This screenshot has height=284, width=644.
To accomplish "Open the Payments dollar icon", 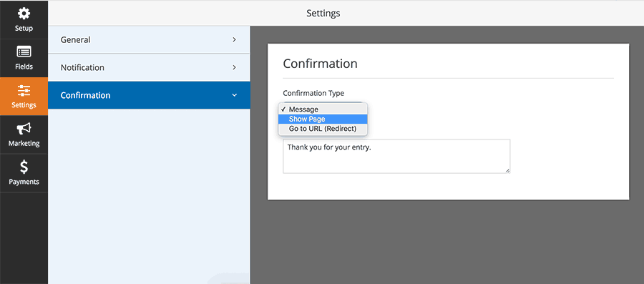I will pos(24,167).
